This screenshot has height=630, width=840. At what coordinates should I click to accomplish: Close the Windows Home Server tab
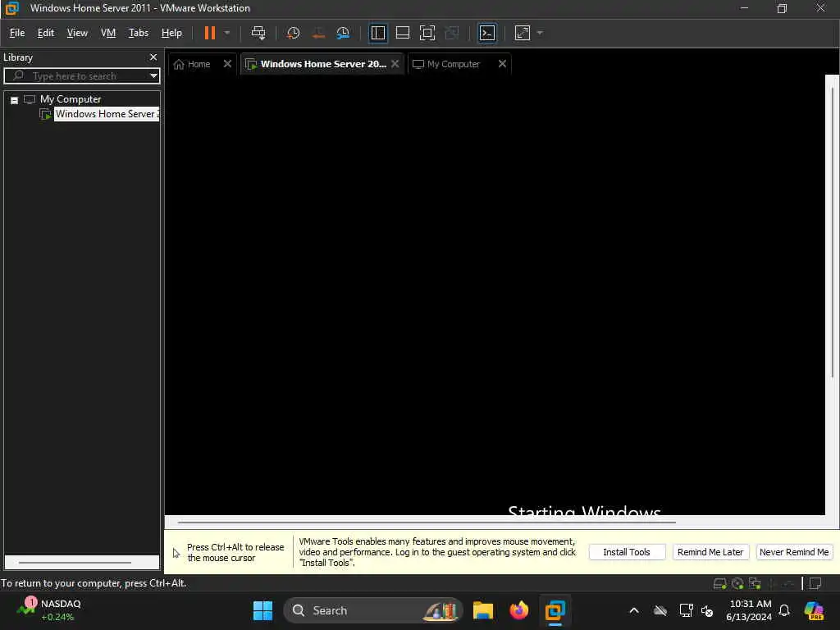pyautogui.click(x=395, y=64)
